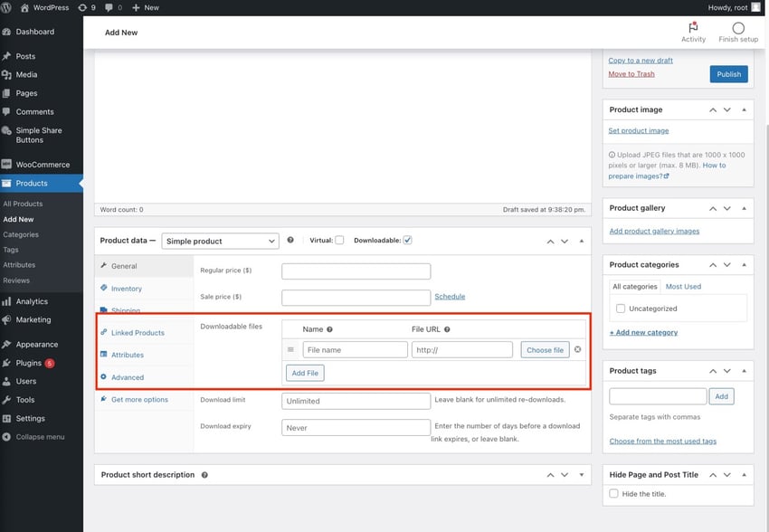Move Hide Page and Post Title panel up
Viewport: 769px width, 532px height.
tap(713, 475)
